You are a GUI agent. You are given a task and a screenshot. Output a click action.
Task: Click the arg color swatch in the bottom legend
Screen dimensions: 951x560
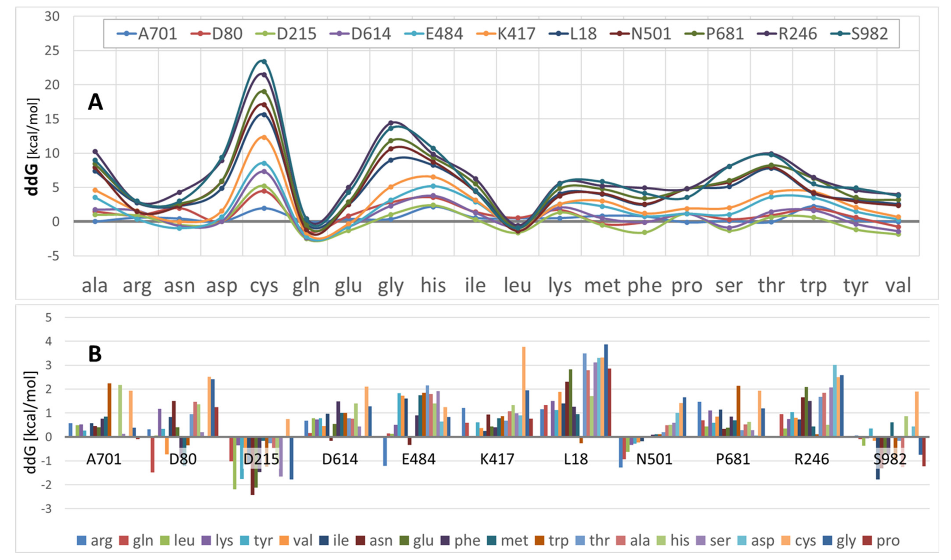pos(81,540)
